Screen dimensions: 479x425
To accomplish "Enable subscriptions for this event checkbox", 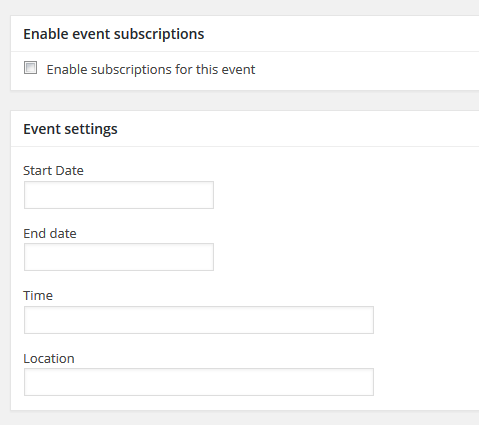I will coord(30,68).
